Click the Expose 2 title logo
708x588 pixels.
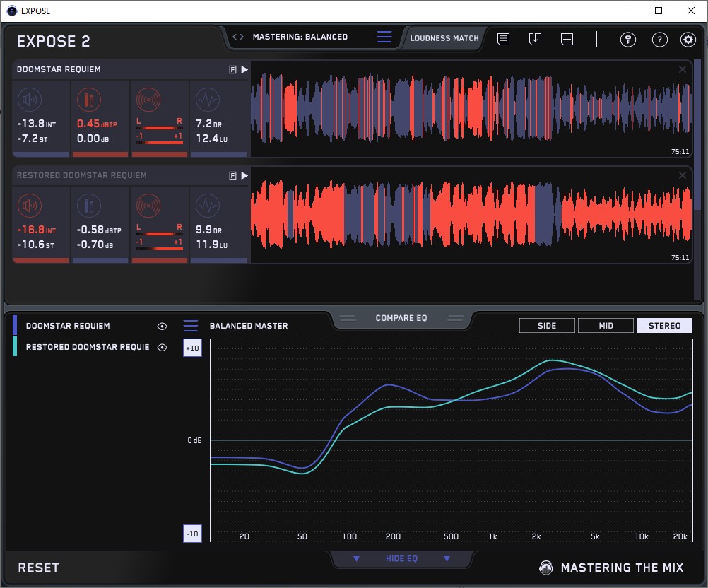pos(53,42)
